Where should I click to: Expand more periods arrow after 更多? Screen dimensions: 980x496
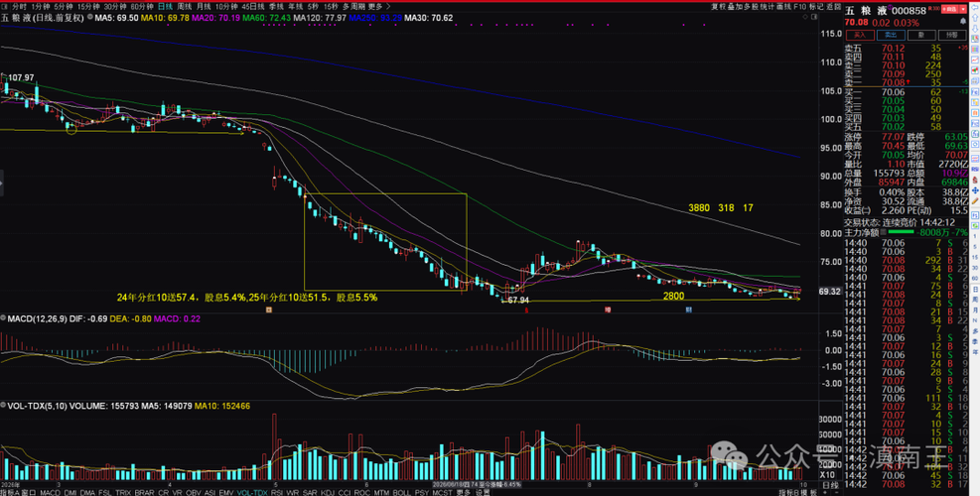(387, 6)
